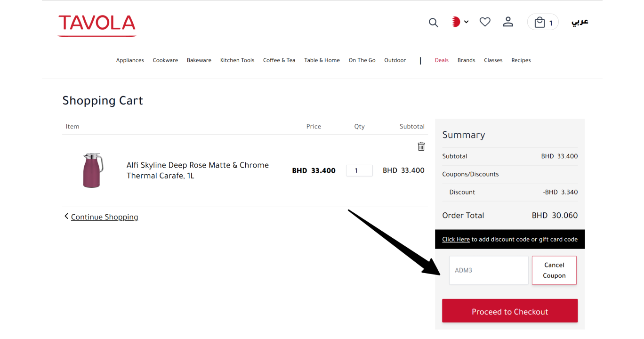This screenshot has width=644, height=339.
Task: Open the shopping bag cart icon
Action: pyautogui.click(x=543, y=22)
